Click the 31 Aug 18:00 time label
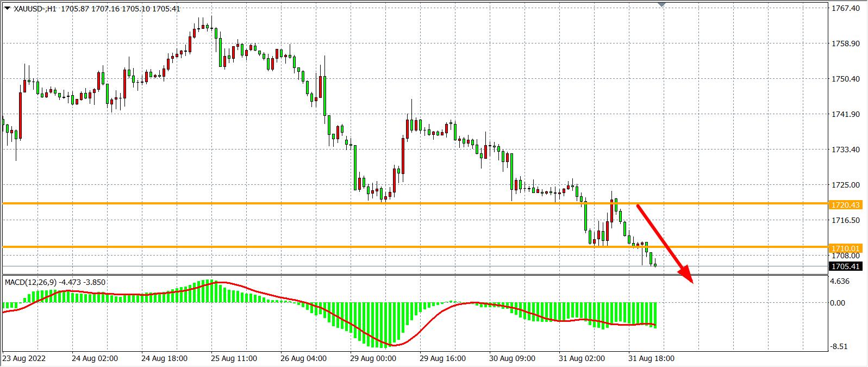868x367 pixels. coord(651,359)
